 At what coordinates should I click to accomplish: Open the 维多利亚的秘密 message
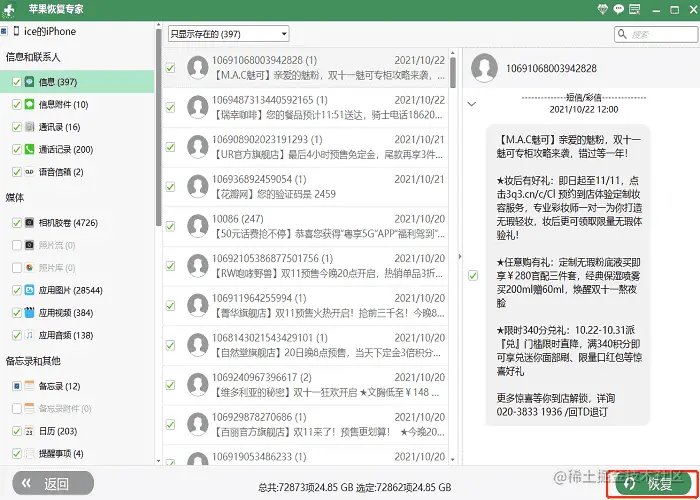tap(305, 385)
